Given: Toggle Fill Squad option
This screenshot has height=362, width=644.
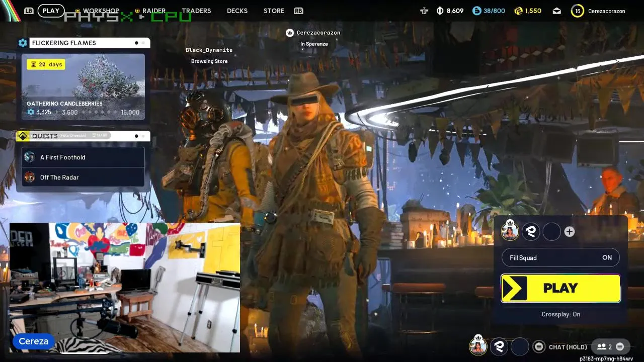Looking at the screenshot, I should pos(560,257).
